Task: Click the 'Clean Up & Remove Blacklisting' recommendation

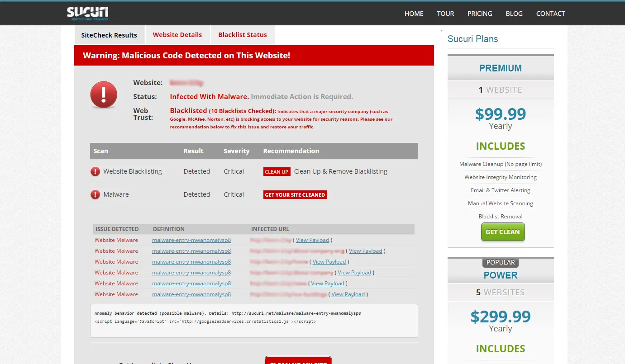Action: tap(341, 171)
